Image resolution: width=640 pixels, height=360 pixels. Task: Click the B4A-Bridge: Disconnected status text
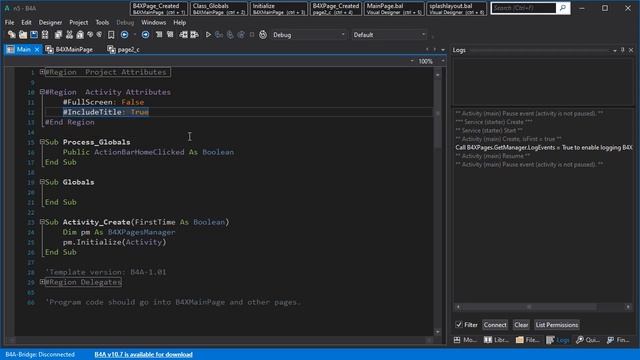pyautogui.click(x=40, y=354)
